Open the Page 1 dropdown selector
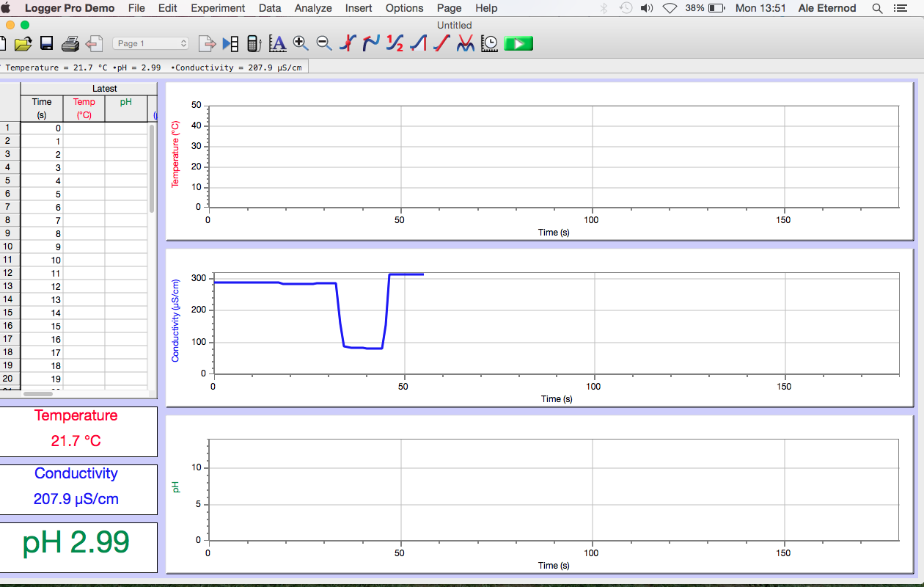Screen dimensions: 924x587 coord(151,44)
